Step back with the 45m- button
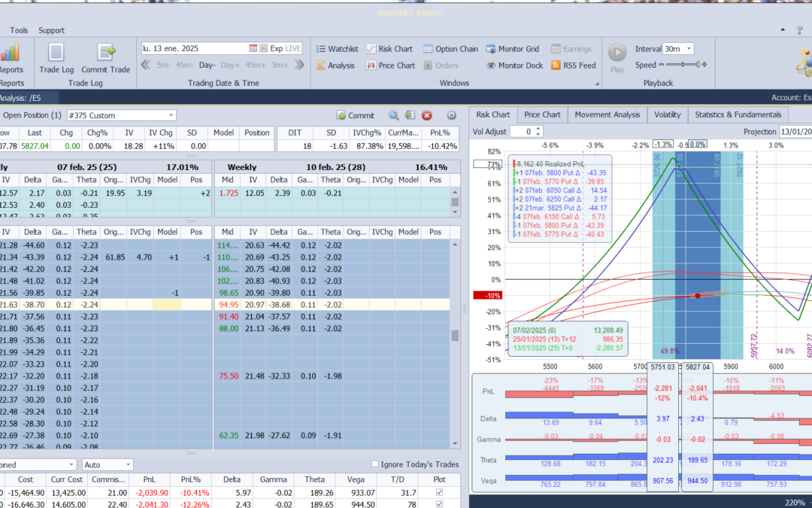 coord(184,65)
